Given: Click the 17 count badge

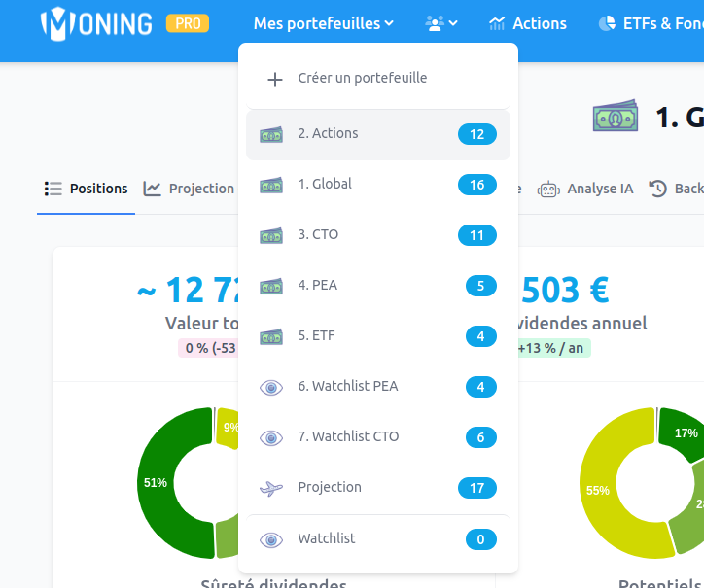Looking at the screenshot, I should pyautogui.click(x=476, y=488).
